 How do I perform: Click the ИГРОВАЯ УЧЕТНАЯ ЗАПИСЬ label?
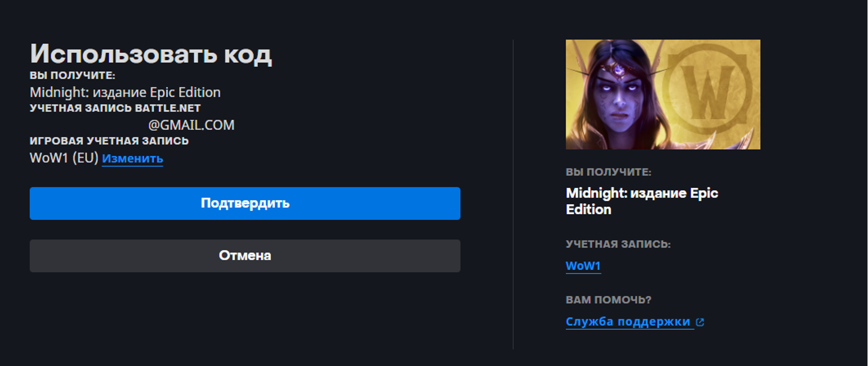pyautogui.click(x=109, y=141)
